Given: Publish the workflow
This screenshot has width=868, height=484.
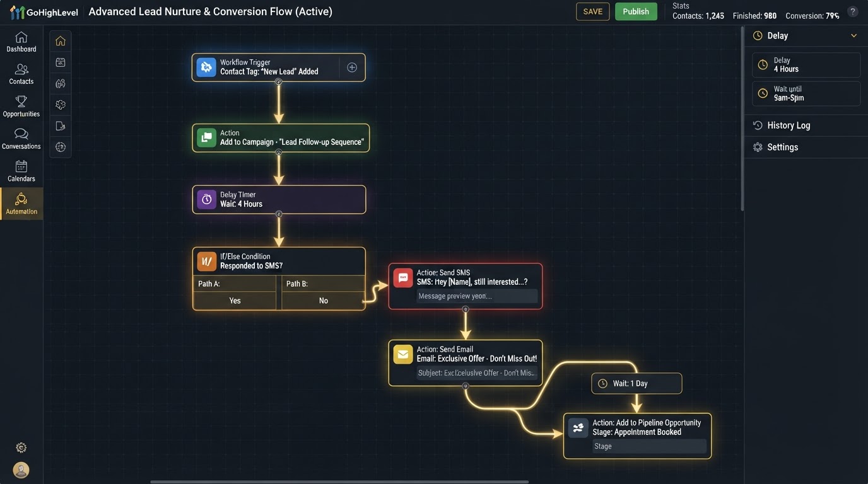Looking at the screenshot, I should pyautogui.click(x=636, y=11).
